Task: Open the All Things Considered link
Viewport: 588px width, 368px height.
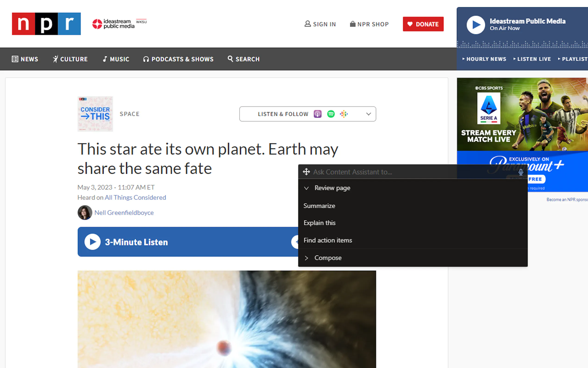Action: point(135,197)
